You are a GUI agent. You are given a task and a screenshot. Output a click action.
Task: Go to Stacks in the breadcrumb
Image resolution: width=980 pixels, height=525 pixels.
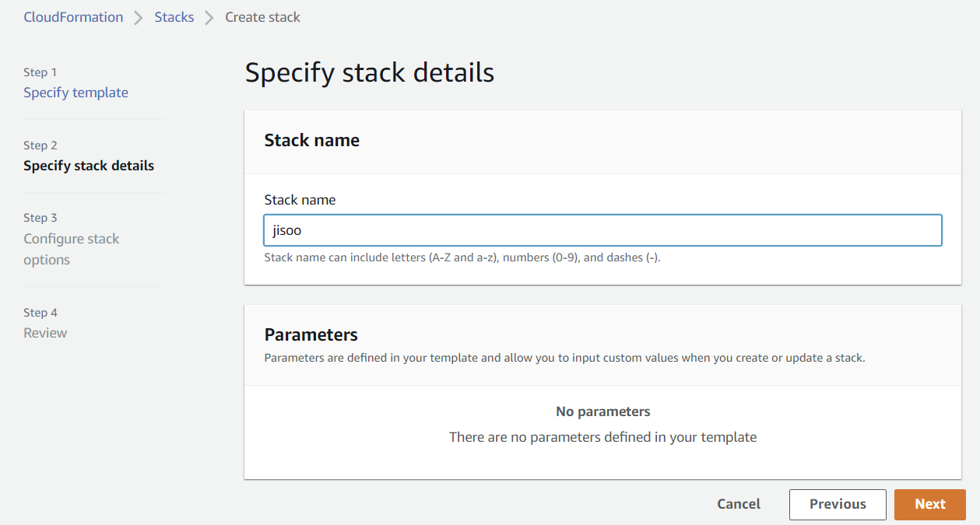[x=174, y=17]
